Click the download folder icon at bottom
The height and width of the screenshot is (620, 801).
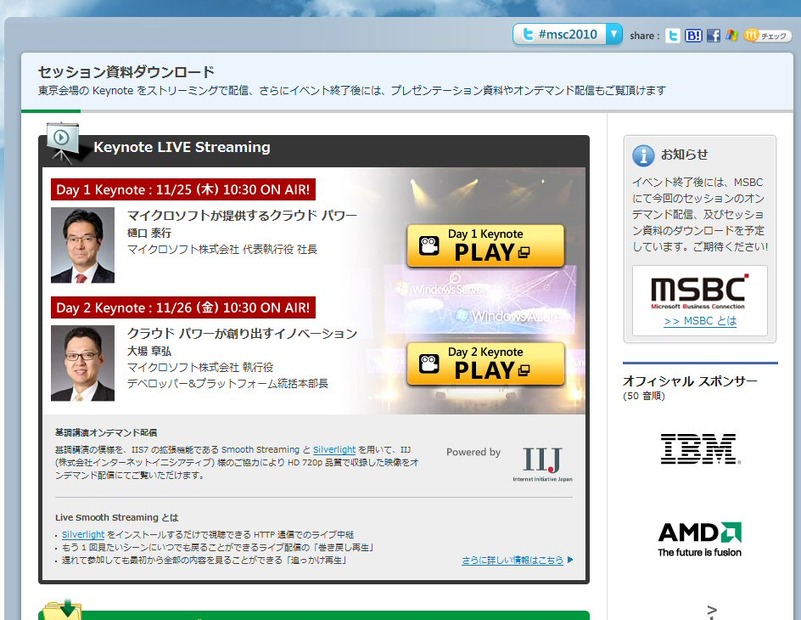coord(62,610)
